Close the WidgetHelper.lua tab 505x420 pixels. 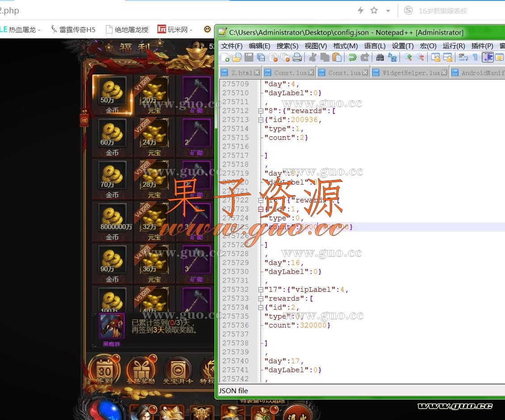444,72
